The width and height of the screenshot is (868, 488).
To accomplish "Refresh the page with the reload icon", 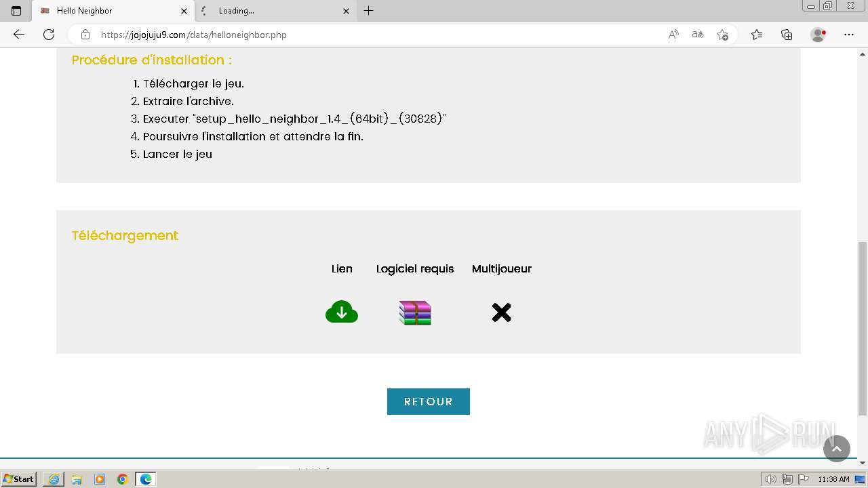I will [x=49, y=35].
